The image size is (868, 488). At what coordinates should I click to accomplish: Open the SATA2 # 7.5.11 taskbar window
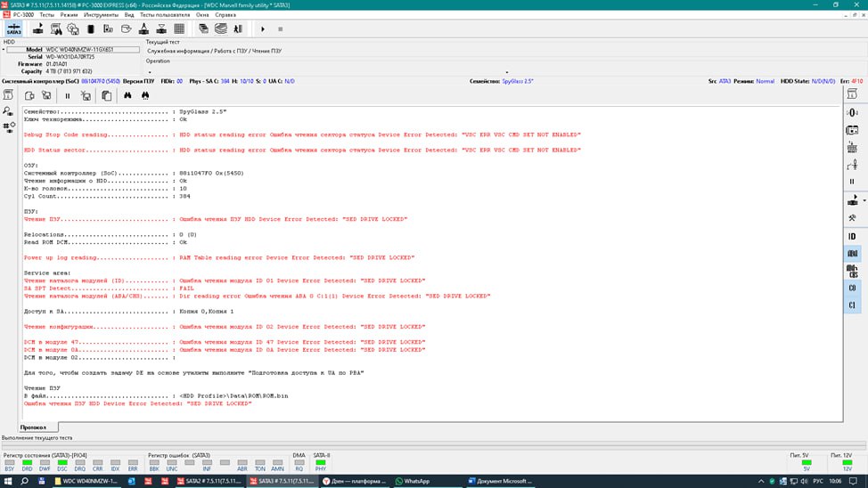coord(209,482)
